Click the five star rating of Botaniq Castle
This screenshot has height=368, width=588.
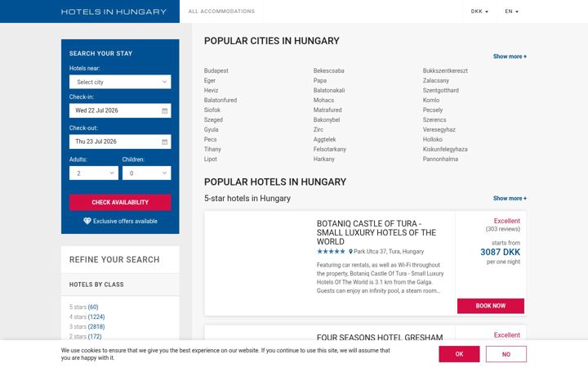(331, 251)
